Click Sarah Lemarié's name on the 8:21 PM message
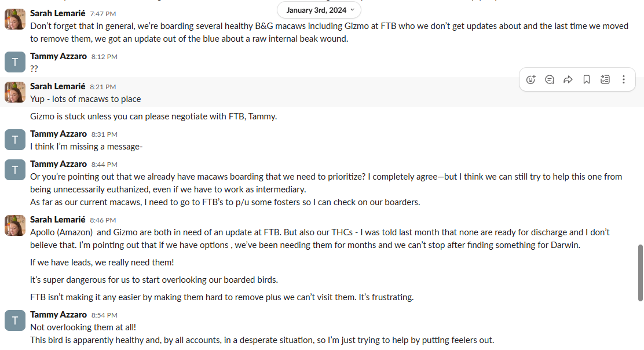Image resolution: width=644 pixels, height=350 pixels. [x=57, y=86]
